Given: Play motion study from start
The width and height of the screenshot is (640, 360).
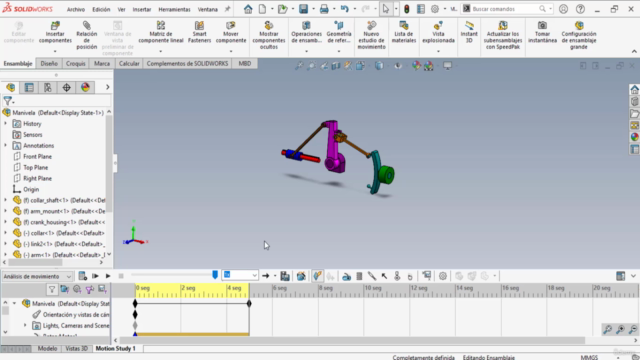Looking at the screenshot, I should (x=95, y=276).
